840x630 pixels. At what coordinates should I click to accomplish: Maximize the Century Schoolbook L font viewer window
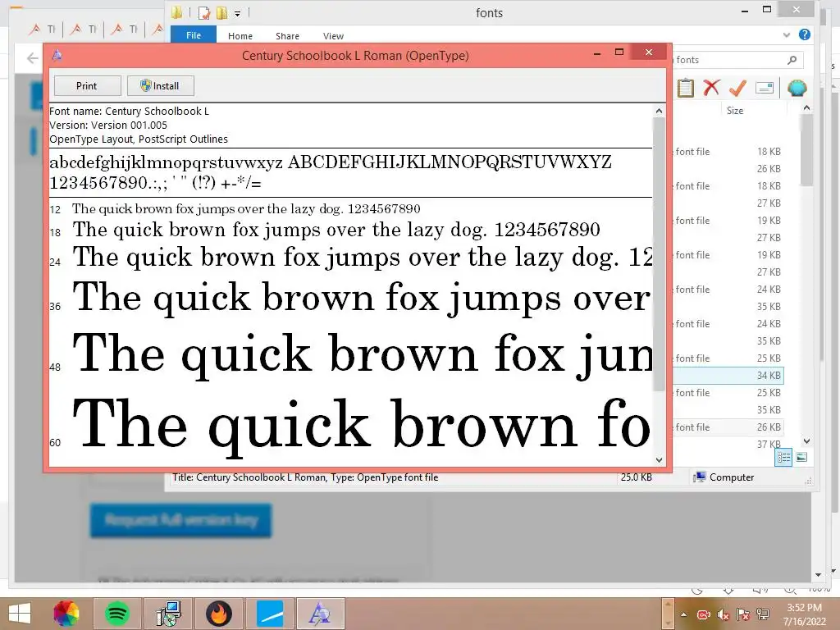point(619,52)
